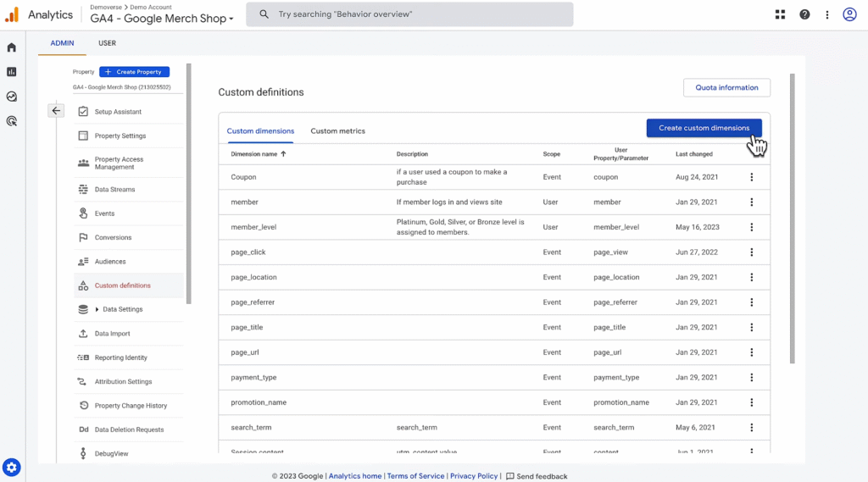Image resolution: width=868 pixels, height=482 pixels.
Task: Select the Custom dimensions tab
Action: click(x=260, y=131)
